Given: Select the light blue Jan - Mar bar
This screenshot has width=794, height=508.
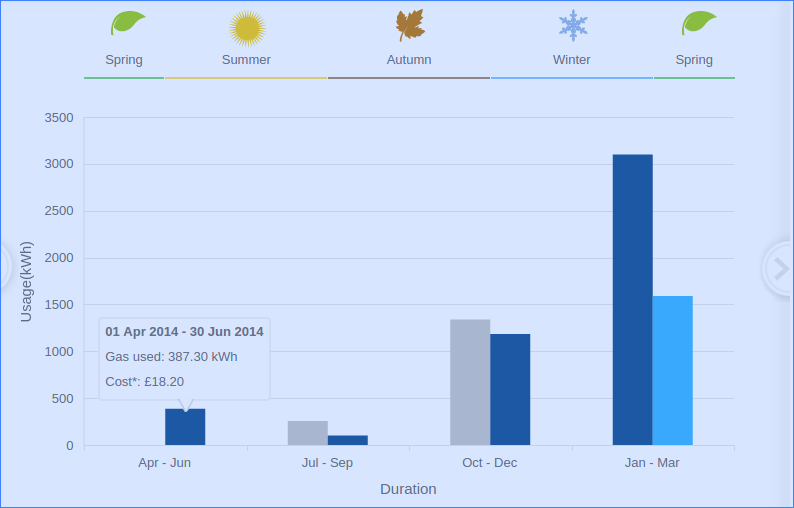Looking at the screenshot, I should point(672,371).
